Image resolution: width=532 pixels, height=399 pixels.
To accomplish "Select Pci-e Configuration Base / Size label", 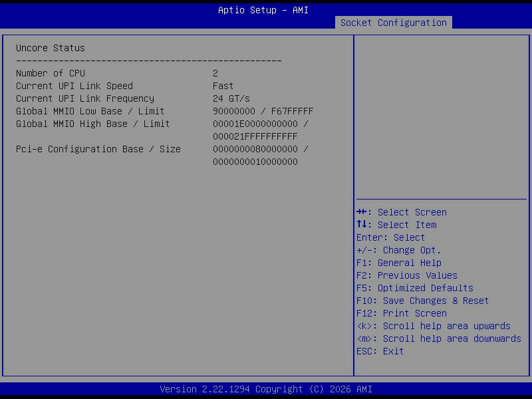I will click(98, 149).
